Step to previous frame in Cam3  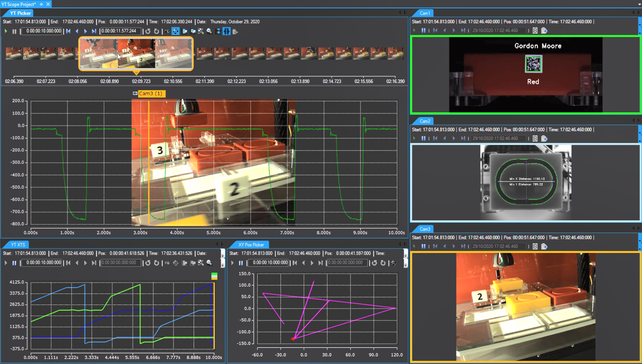[x=444, y=246]
